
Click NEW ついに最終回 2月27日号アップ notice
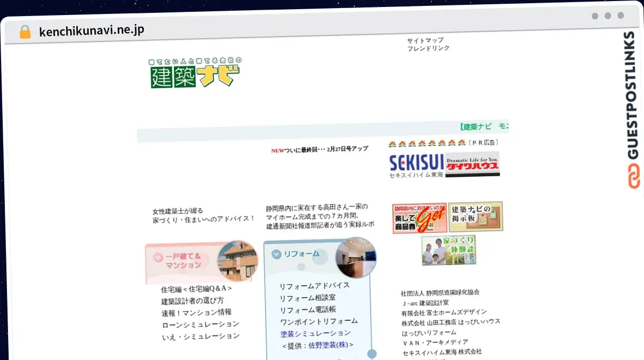tap(319, 150)
